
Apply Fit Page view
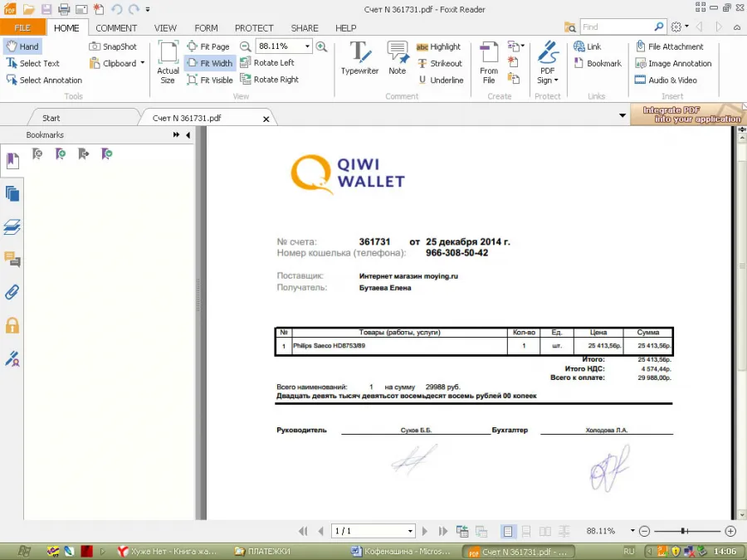pyautogui.click(x=208, y=46)
